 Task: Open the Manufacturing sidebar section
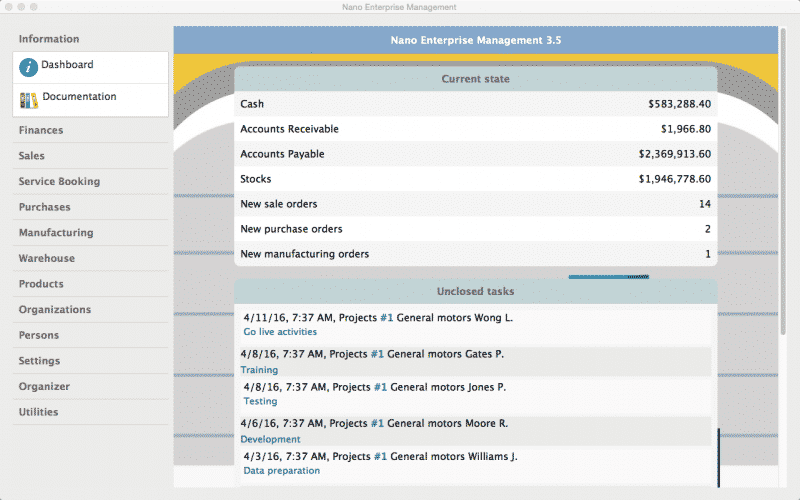click(56, 233)
